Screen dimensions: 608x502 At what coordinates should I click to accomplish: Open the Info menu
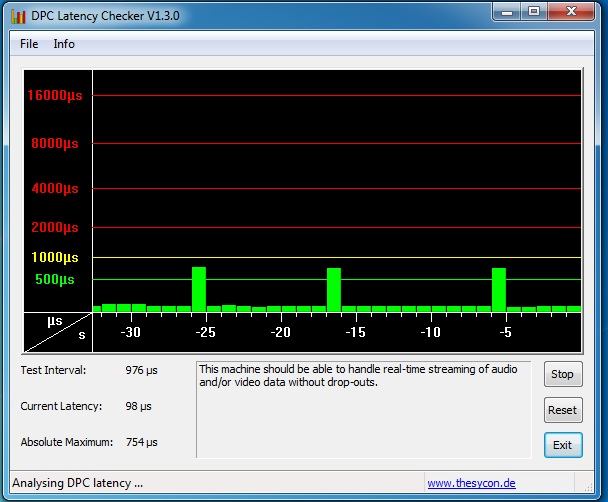tap(64, 44)
